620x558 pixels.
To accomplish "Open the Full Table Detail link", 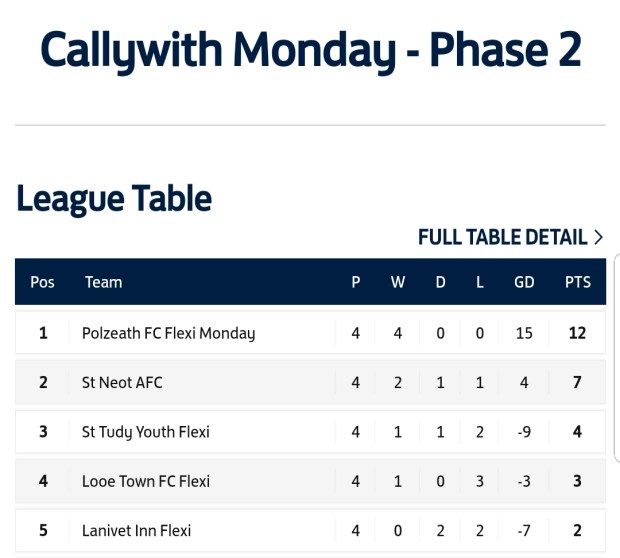I will (502, 237).
